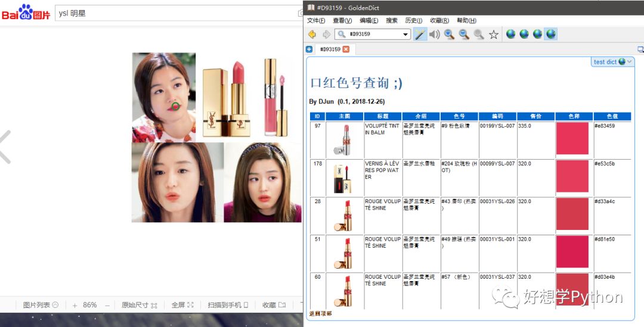
Task: Click lipstick thumbnail in row ID 60
Action: pyautogui.click(x=343, y=291)
